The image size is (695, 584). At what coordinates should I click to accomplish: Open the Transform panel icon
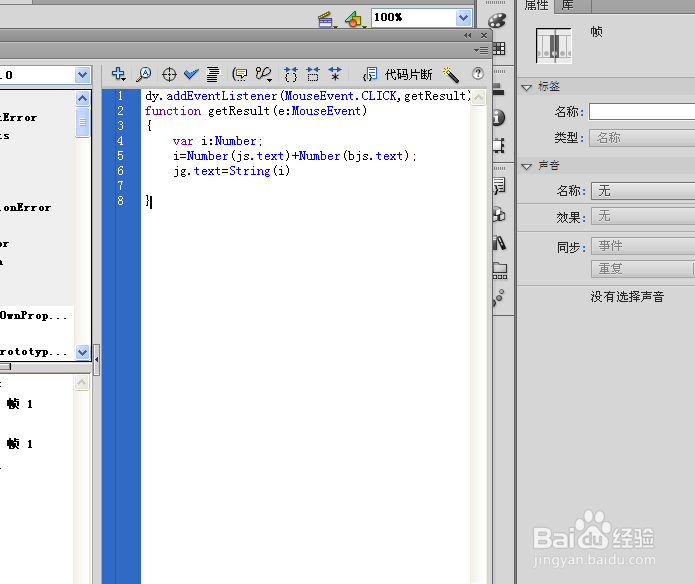coord(499,145)
